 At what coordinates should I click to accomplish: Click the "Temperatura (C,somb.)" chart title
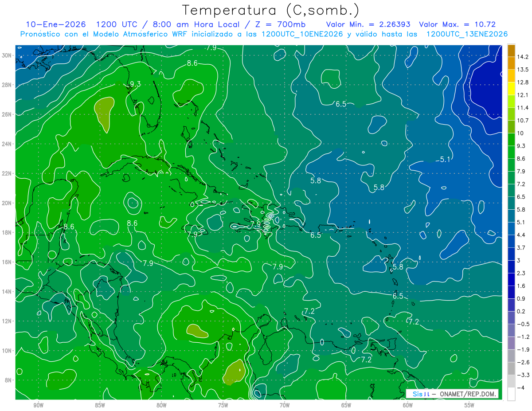pyautogui.click(x=271, y=10)
